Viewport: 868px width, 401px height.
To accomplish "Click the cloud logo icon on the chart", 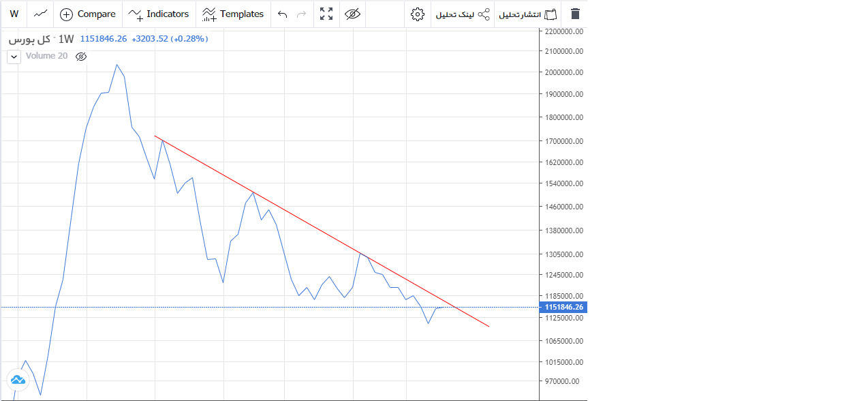I will [17, 380].
